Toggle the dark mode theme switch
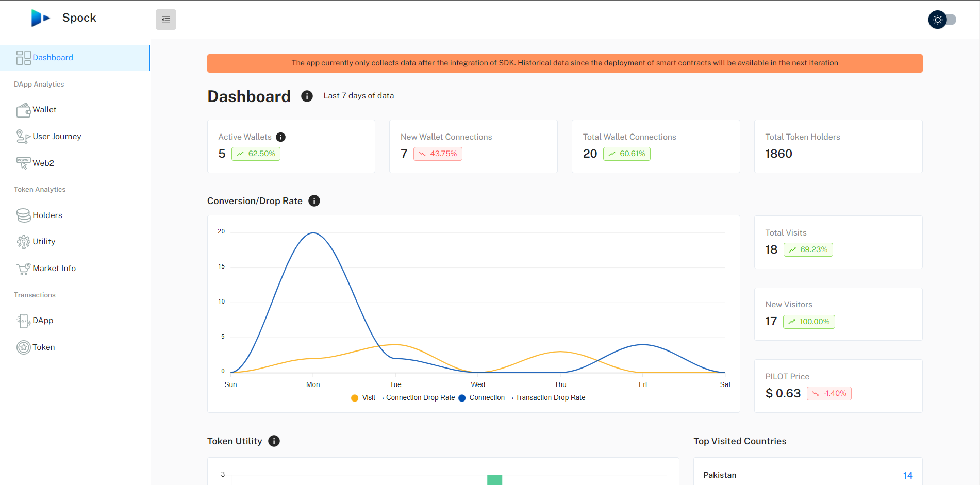This screenshot has height=485, width=980. pyautogui.click(x=942, y=20)
